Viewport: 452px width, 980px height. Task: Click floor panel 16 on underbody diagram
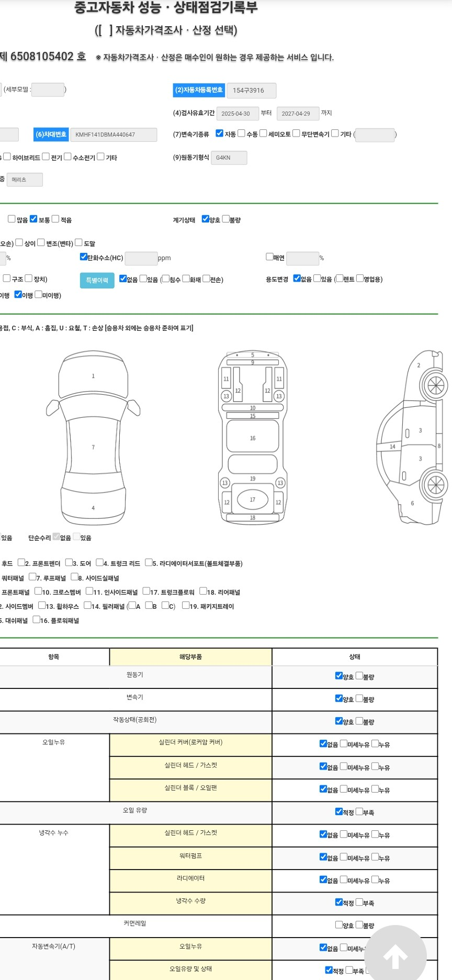pyautogui.click(x=253, y=438)
